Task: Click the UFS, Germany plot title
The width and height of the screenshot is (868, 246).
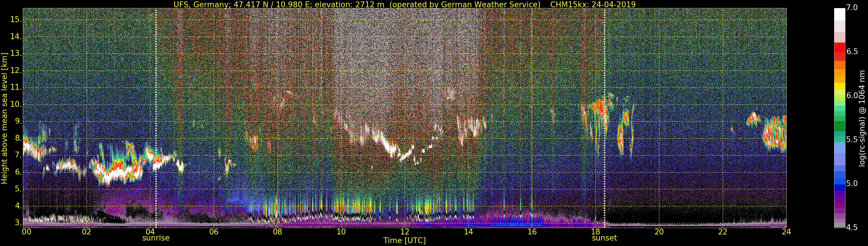Action: tap(405, 4)
